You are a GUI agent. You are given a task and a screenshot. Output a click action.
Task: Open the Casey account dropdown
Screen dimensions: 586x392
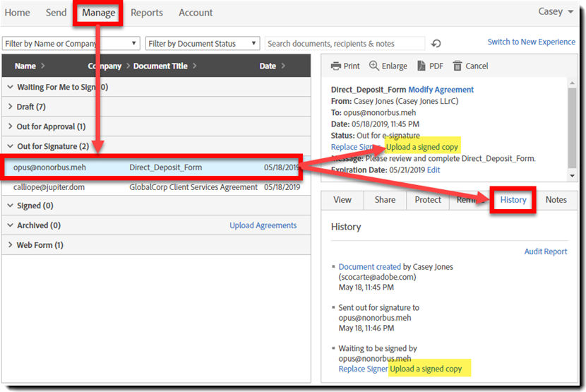click(556, 11)
